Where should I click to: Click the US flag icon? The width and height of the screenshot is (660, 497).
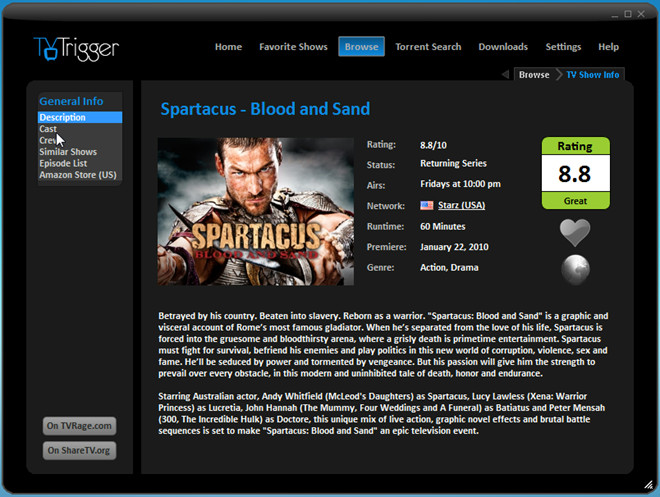pos(426,205)
